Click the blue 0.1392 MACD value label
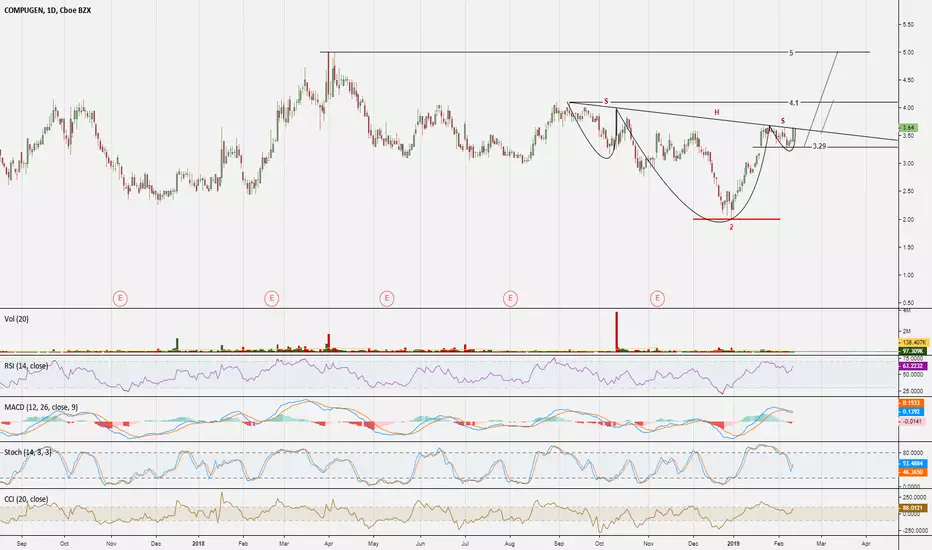Screen dimensions: 932x550 pos(913,411)
